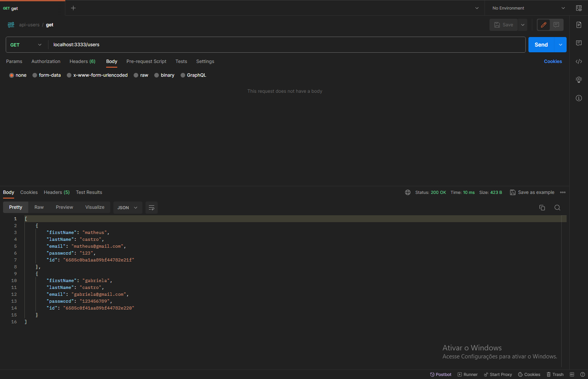Select the GraphQL body type
Image resolution: width=588 pixels, height=379 pixels.
(193, 75)
